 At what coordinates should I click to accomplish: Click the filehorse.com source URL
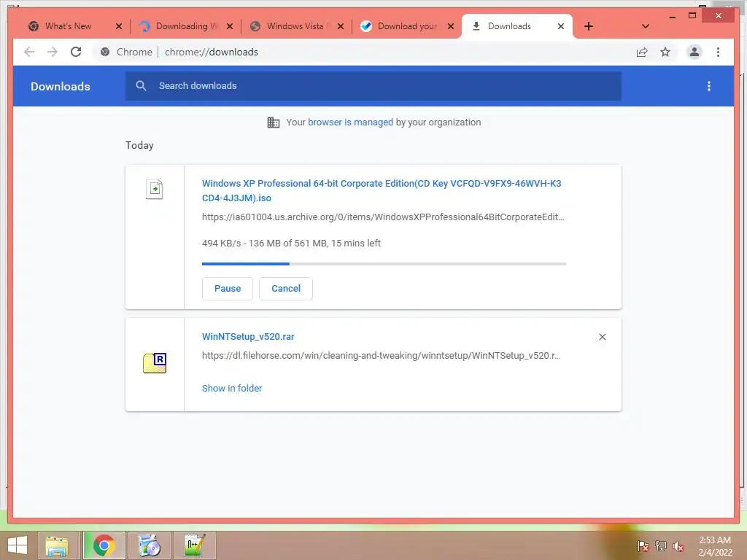(x=381, y=356)
